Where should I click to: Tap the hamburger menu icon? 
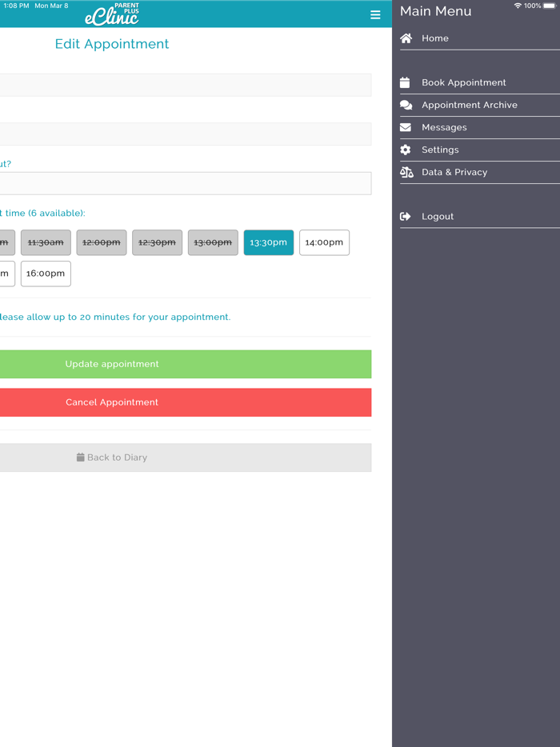click(x=375, y=14)
